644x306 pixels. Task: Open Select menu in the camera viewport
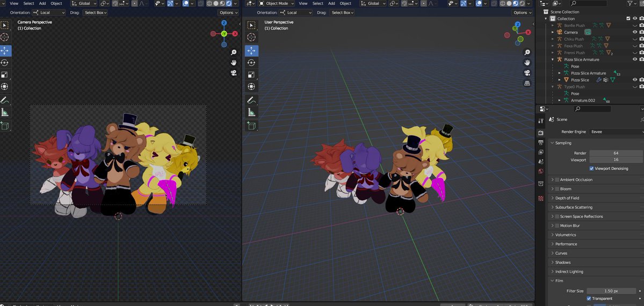[x=29, y=3]
